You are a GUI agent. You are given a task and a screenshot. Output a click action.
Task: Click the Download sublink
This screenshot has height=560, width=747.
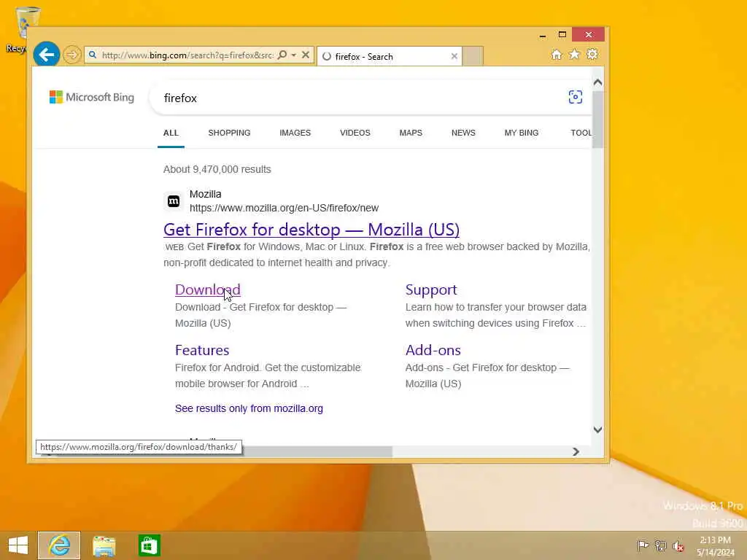click(208, 289)
